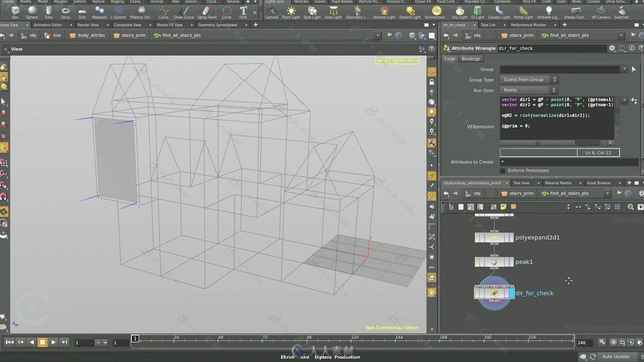Click the node name field dir_for_check
The image size is (644, 362).
(x=552, y=48)
